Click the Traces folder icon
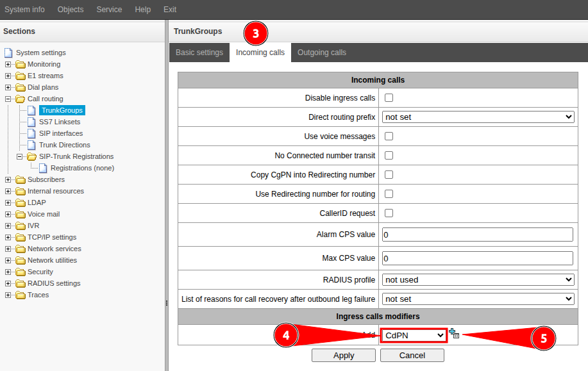This screenshot has width=588, height=371. click(21, 295)
